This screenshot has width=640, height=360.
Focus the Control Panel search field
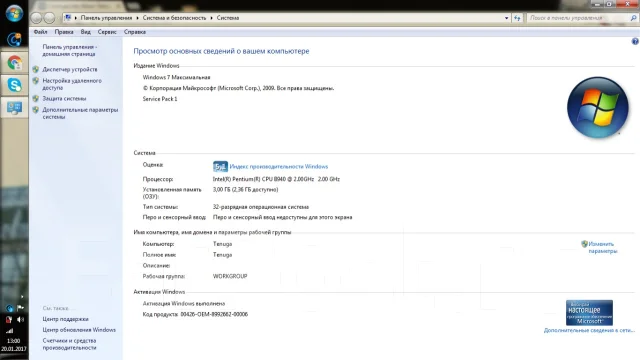pos(578,18)
